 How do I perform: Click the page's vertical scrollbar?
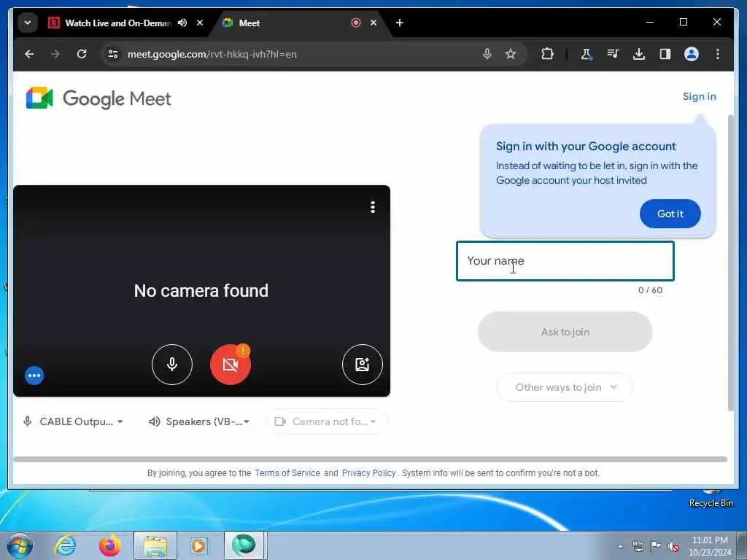(730, 262)
